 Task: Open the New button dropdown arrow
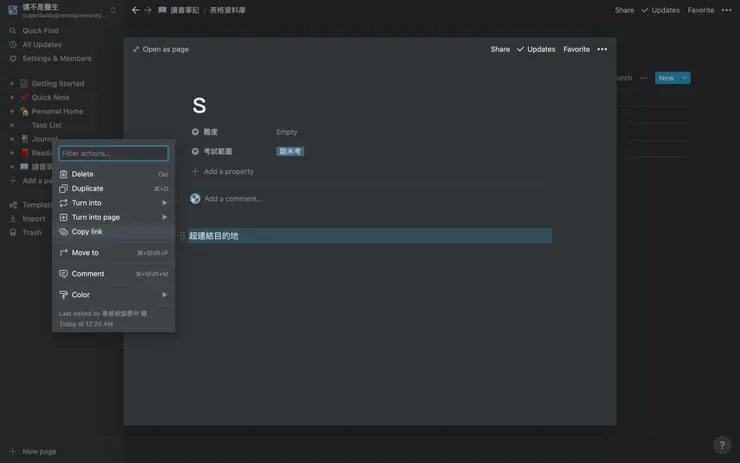[x=684, y=78]
